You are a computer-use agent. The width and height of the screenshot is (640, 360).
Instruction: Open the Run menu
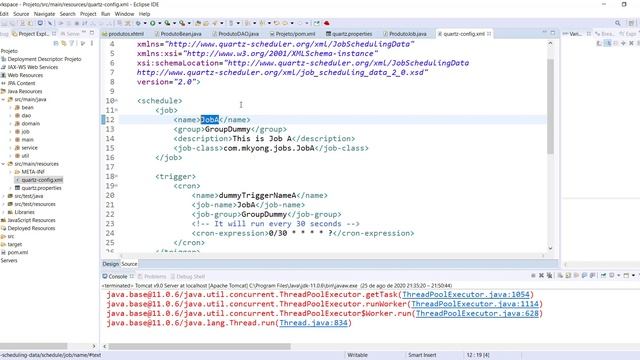(x=106, y=13)
